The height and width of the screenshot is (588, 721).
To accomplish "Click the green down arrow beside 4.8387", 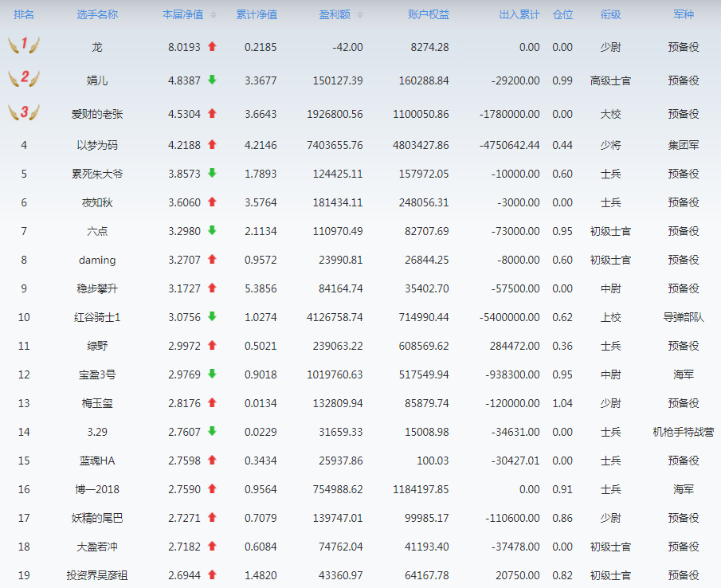I will (x=212, y=80).
